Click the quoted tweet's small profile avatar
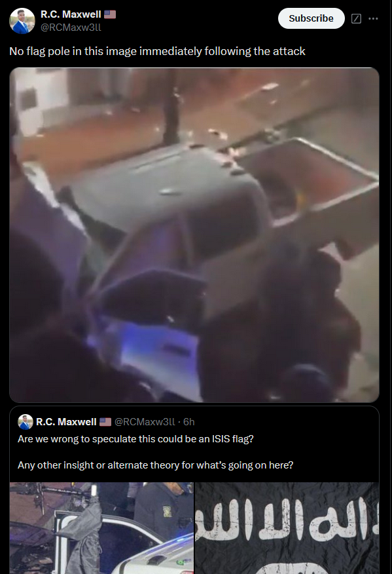 point(26,422)
